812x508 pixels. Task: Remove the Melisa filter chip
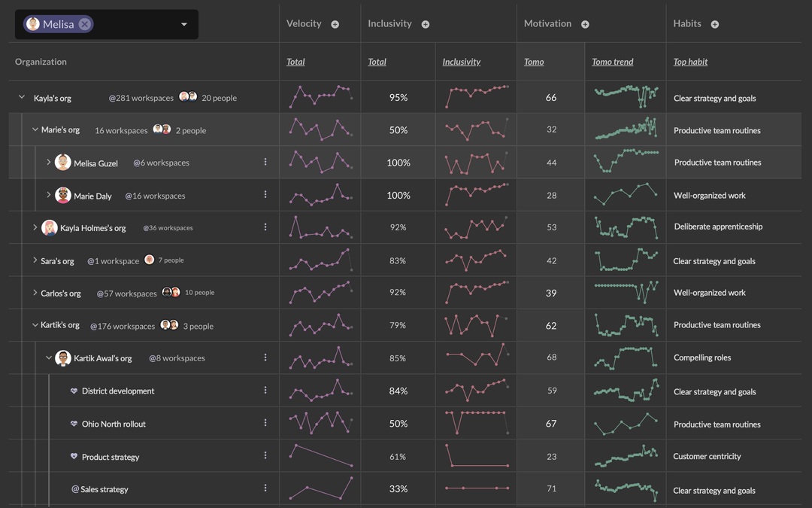pyautogui.click(x=85, y=24)
